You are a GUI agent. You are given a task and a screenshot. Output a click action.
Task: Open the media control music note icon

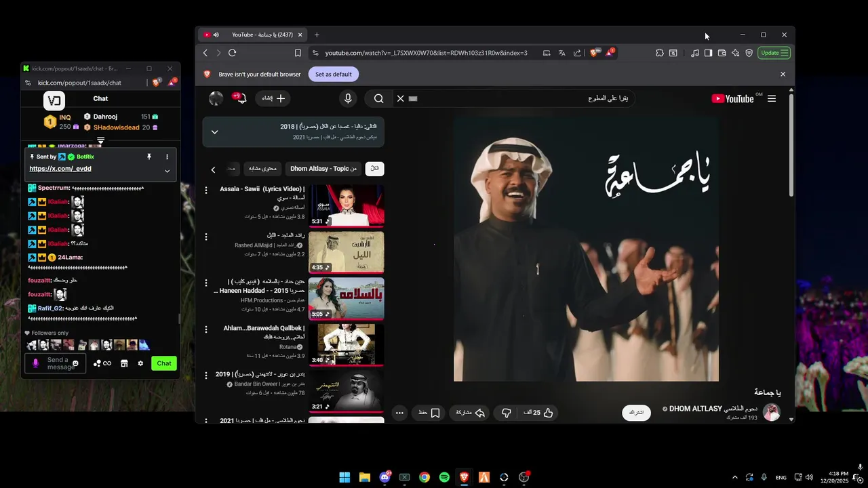point(694,53)
